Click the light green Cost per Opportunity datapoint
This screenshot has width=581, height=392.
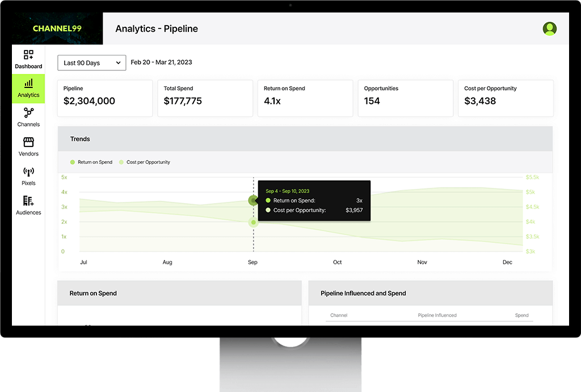[254, 222]
